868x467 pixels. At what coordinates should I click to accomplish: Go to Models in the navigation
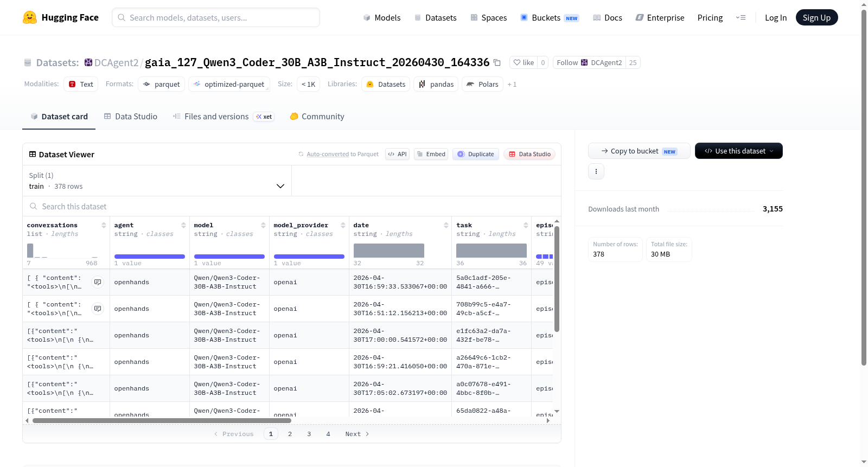pos(382,17)
